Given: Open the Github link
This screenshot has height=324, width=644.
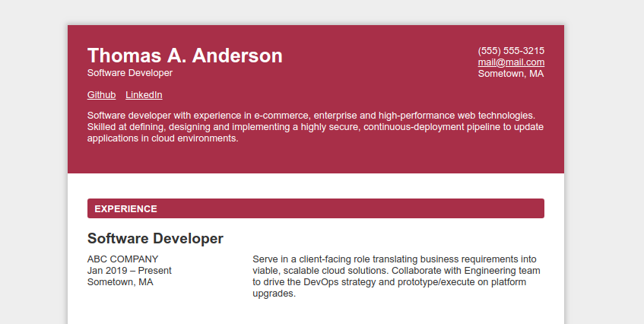Looking at the screenshot, I should (101, 95).
